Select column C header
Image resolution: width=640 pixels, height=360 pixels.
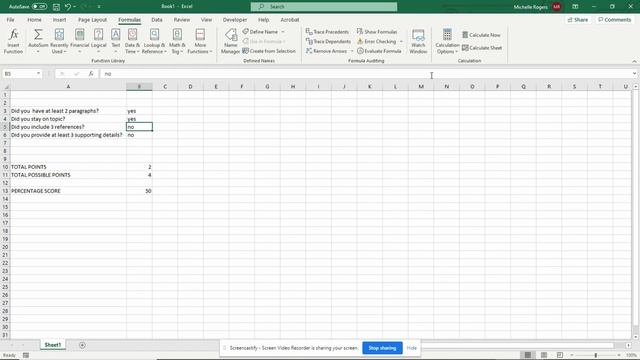(165, 87)
